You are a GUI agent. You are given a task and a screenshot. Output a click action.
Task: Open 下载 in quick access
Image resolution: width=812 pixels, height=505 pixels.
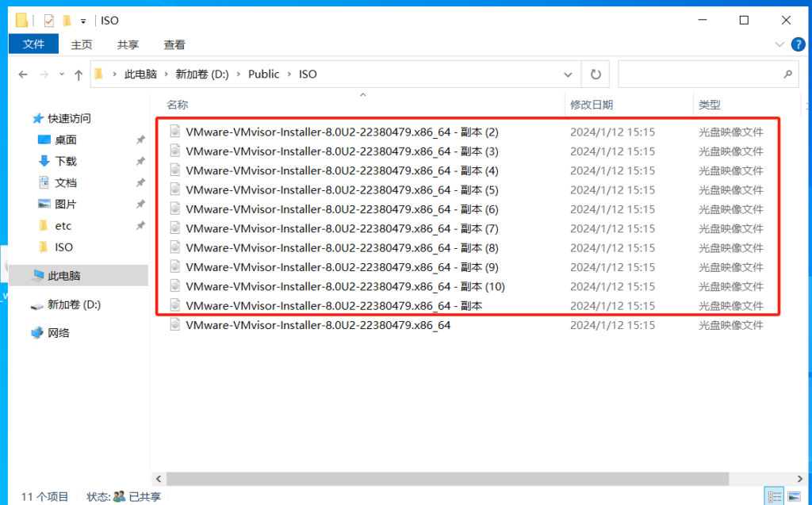tap(66, 162)
